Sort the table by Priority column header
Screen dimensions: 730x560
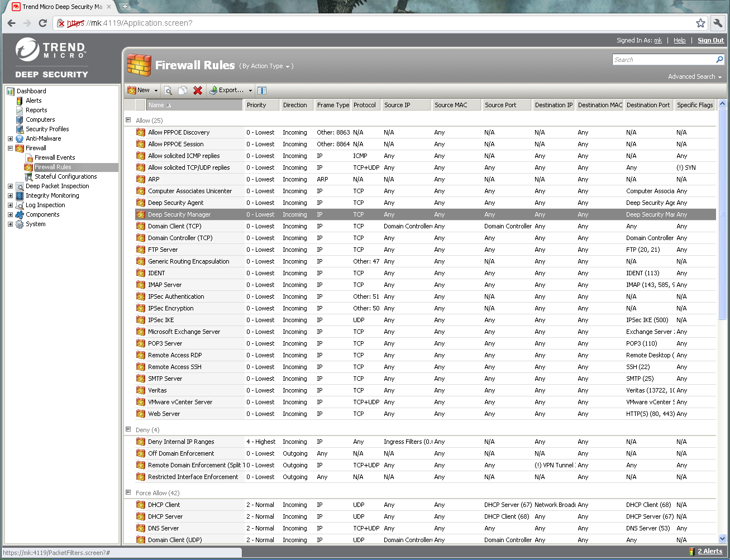257,105
